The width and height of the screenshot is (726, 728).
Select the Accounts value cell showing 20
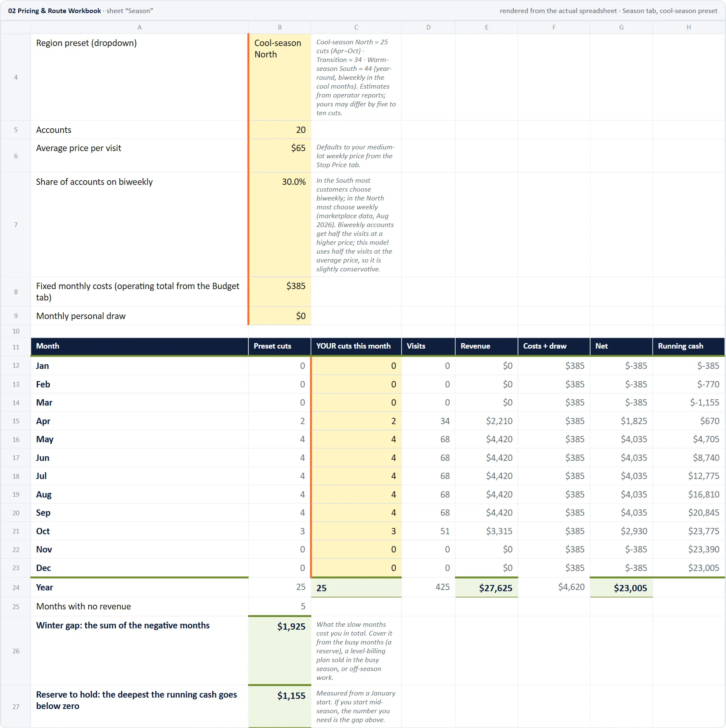click(280, 130)
